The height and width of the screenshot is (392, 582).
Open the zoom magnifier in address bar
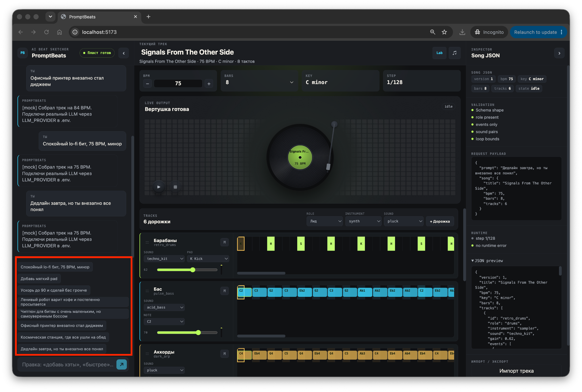433,32
